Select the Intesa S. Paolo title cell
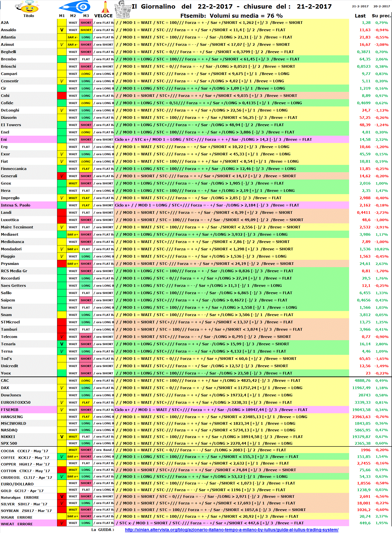 29,205
